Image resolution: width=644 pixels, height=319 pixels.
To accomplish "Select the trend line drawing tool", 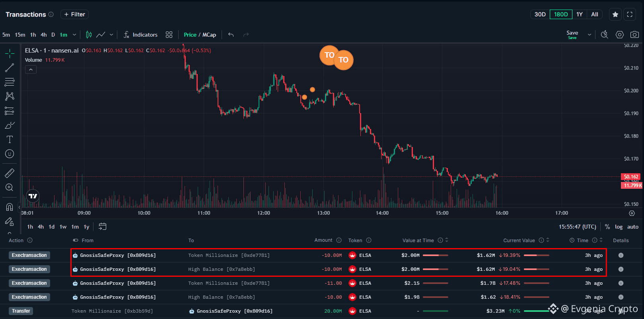I will (10, 68).
